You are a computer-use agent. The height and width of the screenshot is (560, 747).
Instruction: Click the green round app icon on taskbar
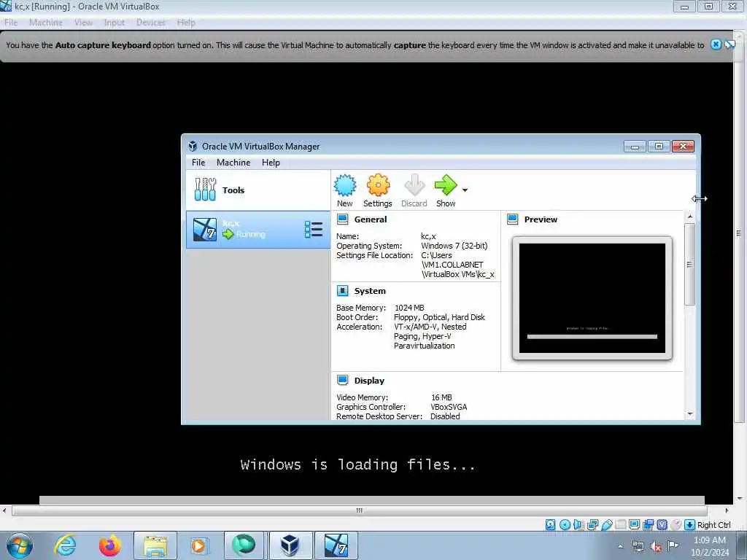(x=244, y=545)
